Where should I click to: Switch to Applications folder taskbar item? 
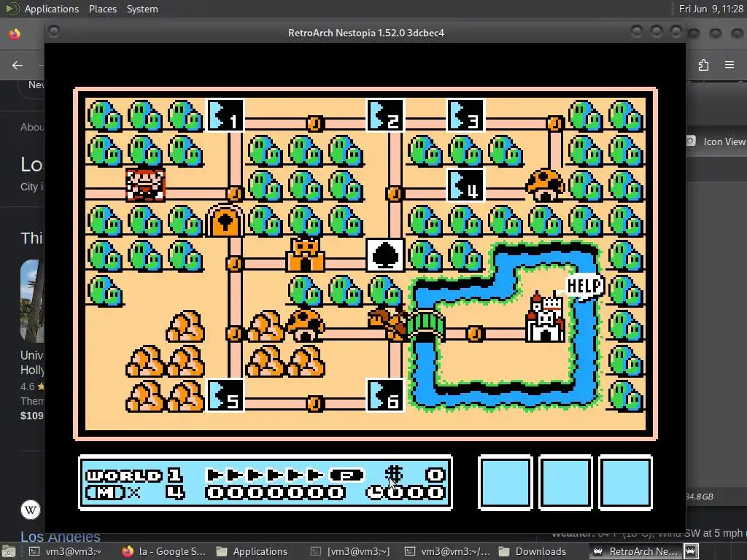click(x=252, y=551)
